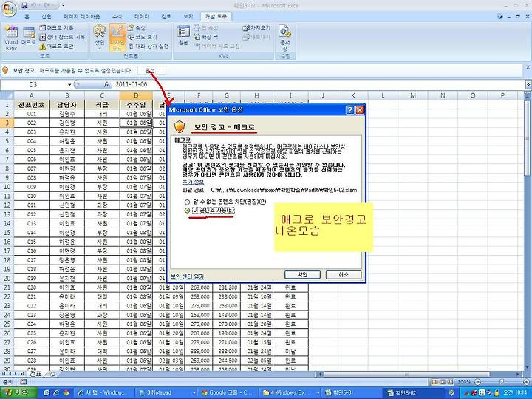Click the Windows 시작 (Start) button
This screenshot has height=399, width=532.
click(x=18, y=393)
